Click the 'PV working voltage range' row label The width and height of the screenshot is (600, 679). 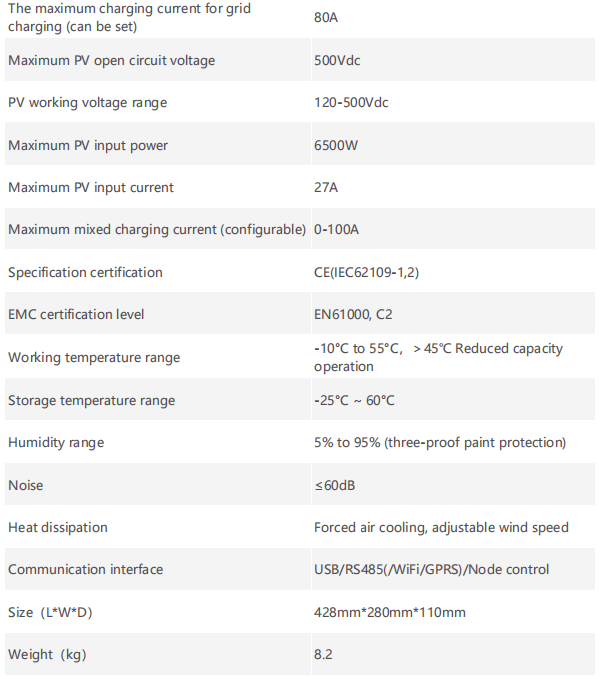pos(88,103)
